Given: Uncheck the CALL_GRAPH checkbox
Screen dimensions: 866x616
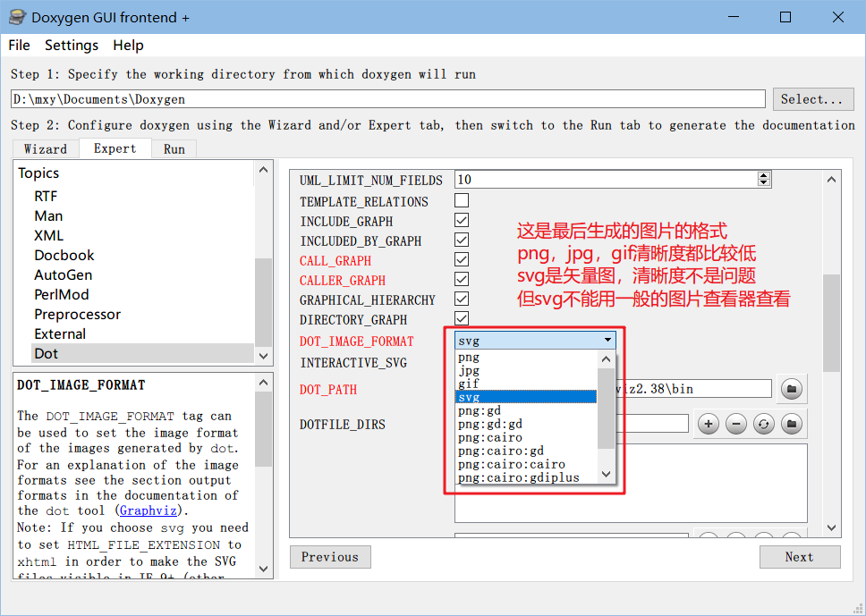Looking at the screenshot, I should [462, 260].
